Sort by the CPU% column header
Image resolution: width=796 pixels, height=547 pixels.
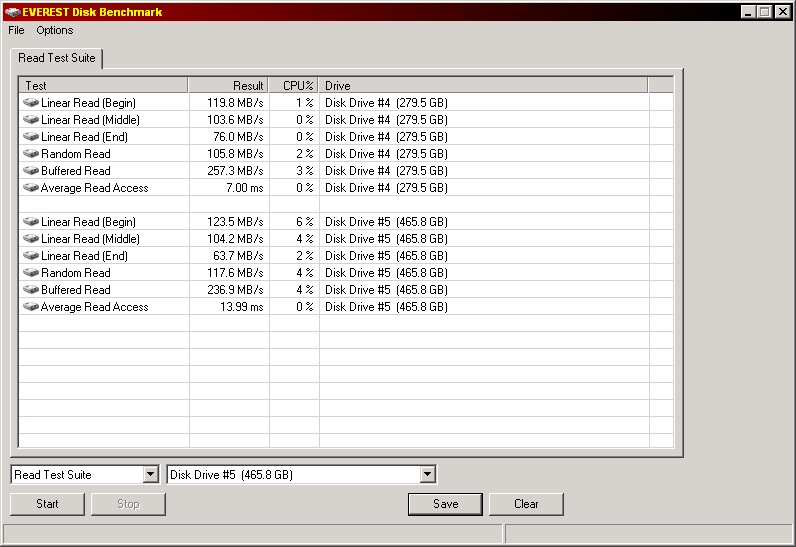click(294, 85)
